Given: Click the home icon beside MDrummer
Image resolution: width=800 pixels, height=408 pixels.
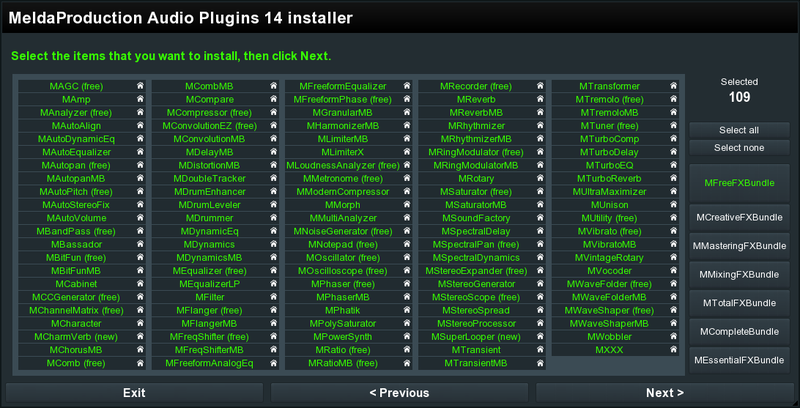Looking at the screenshot, I should click(273, 218).
